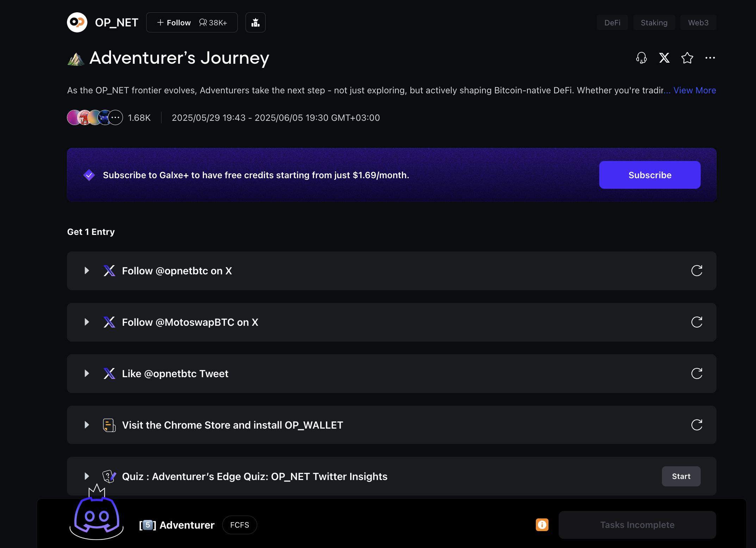Viewport: 756px width, 548px height.
Task: Expand the Follow @opnetbtc on X task
Action: point(87,271)
